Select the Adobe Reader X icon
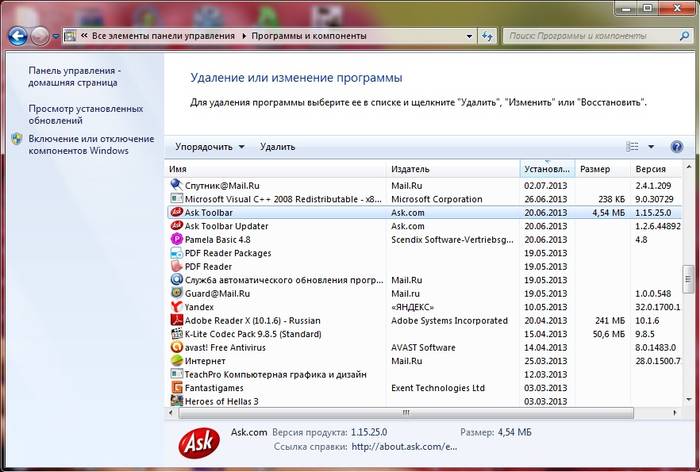The image size is (700, 472). (x=176, y=321)
